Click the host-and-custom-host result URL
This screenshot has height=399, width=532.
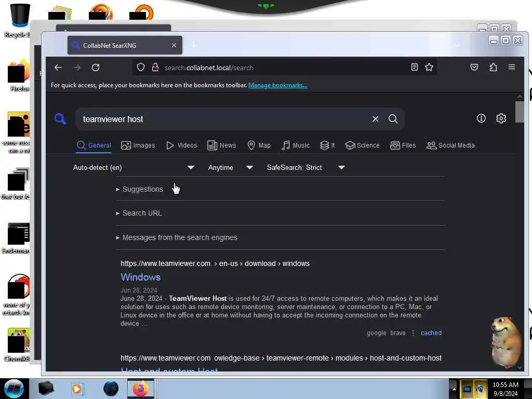281,358
